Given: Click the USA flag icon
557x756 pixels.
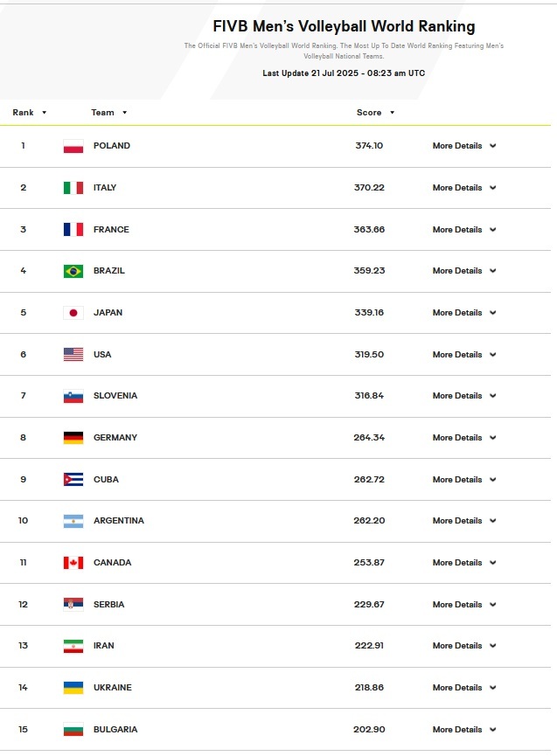Looking at the screenshot, I should [73, 355].
